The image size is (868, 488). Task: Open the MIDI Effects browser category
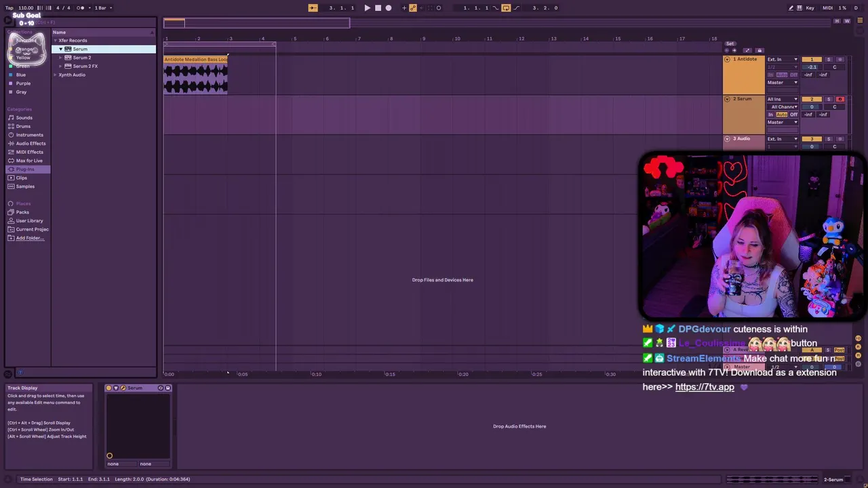click(x=29, y=152)
